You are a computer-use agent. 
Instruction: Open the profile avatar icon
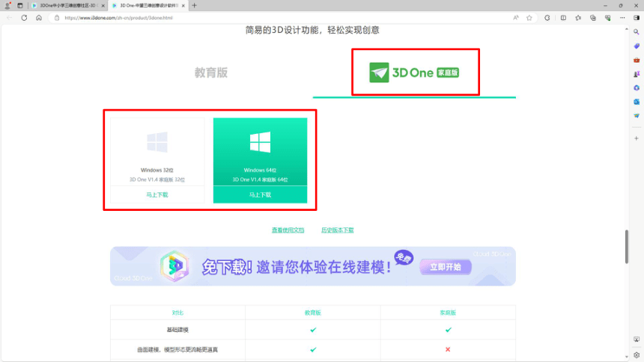(7, 6)
